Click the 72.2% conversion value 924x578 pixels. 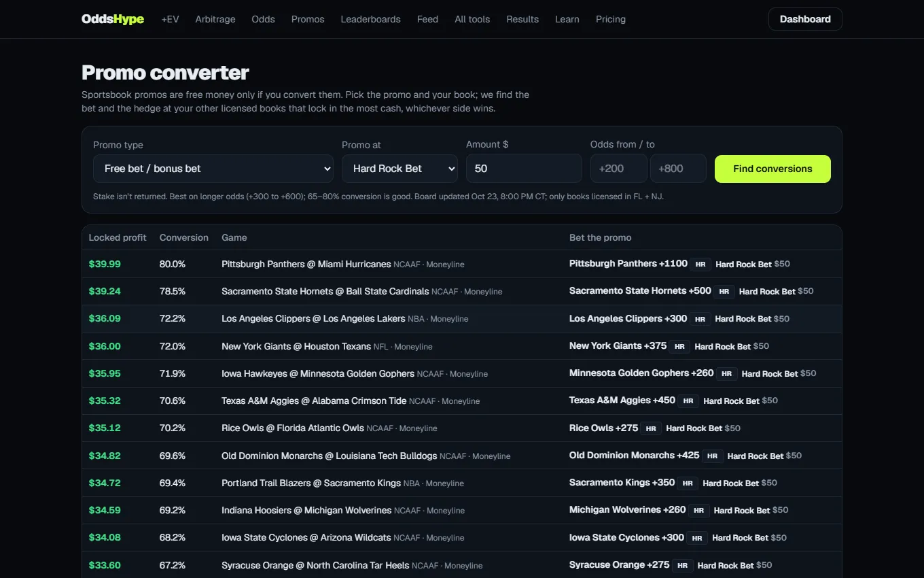pyautogui.click(x=173, y=318)
